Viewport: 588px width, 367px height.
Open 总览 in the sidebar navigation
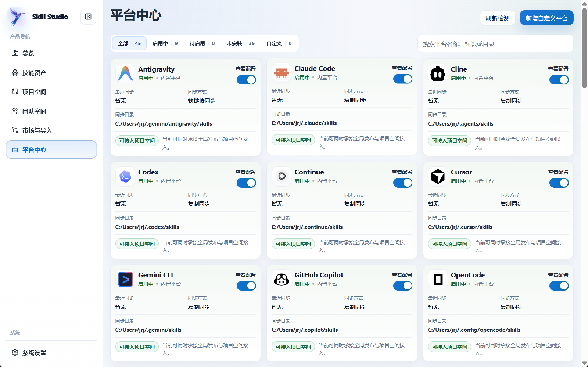51,53
